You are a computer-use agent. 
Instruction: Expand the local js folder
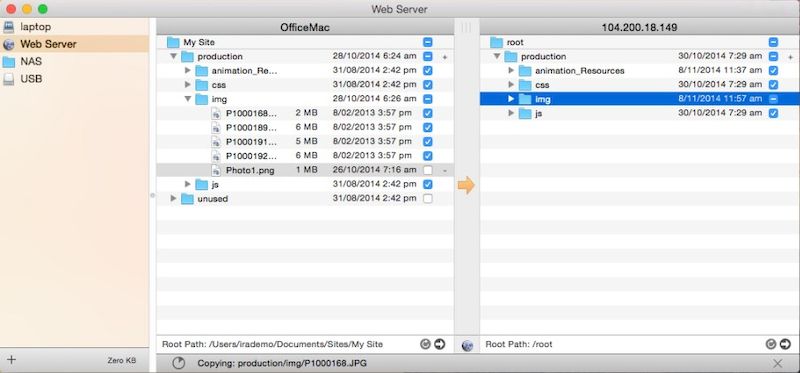188,184
